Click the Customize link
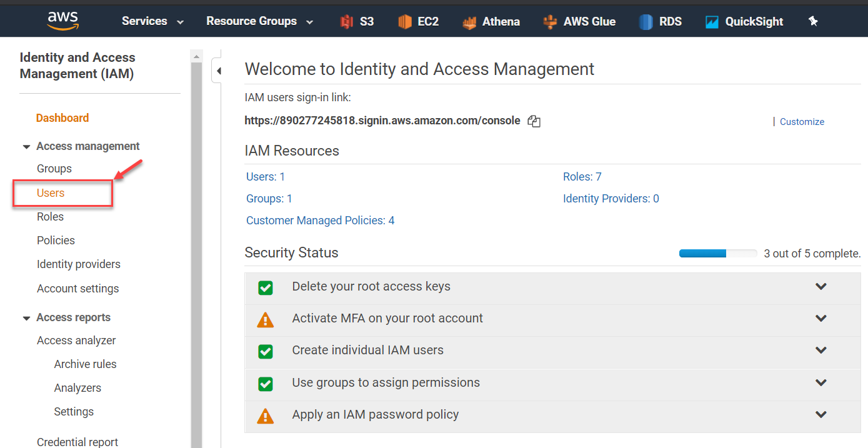 click(802, 122)
